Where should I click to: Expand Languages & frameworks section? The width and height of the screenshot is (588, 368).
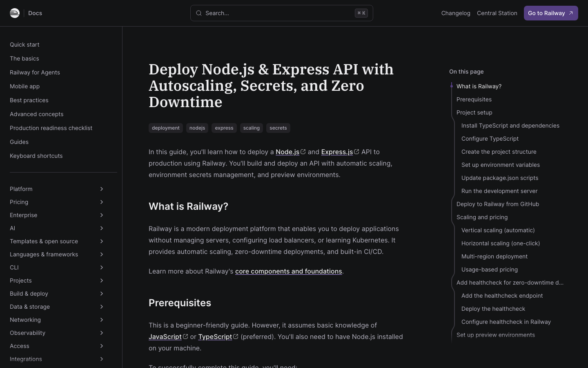[102, 254]
